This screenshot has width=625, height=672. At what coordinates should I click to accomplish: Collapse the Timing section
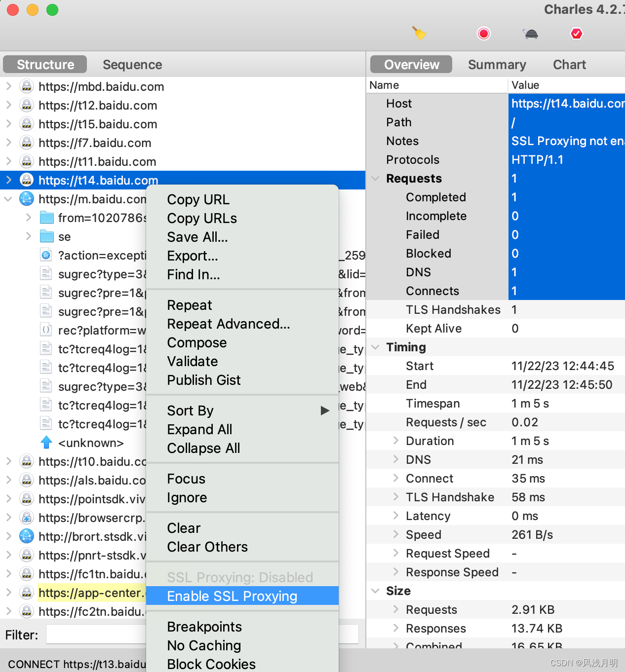point(376,347)
